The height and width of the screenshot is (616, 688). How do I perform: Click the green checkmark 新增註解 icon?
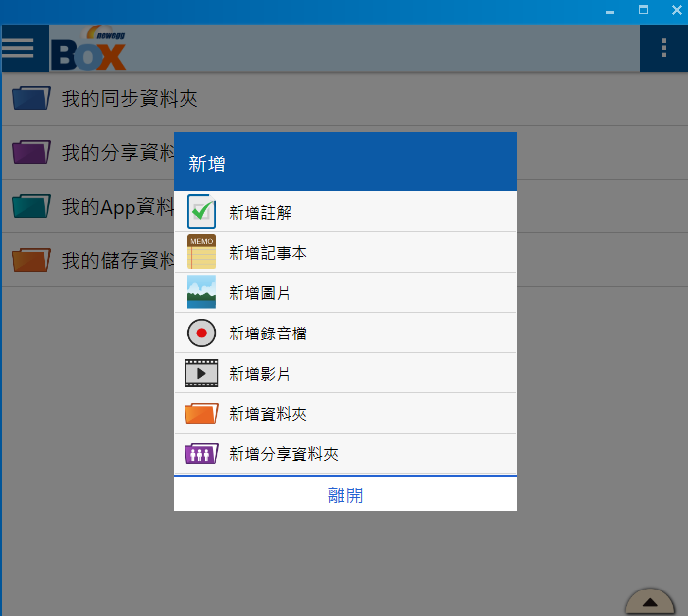[201, 212]
